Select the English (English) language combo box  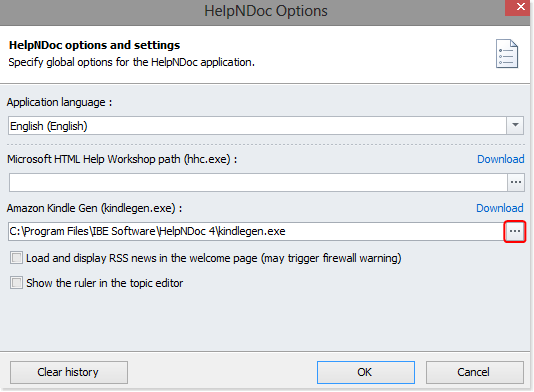(266, 125)
